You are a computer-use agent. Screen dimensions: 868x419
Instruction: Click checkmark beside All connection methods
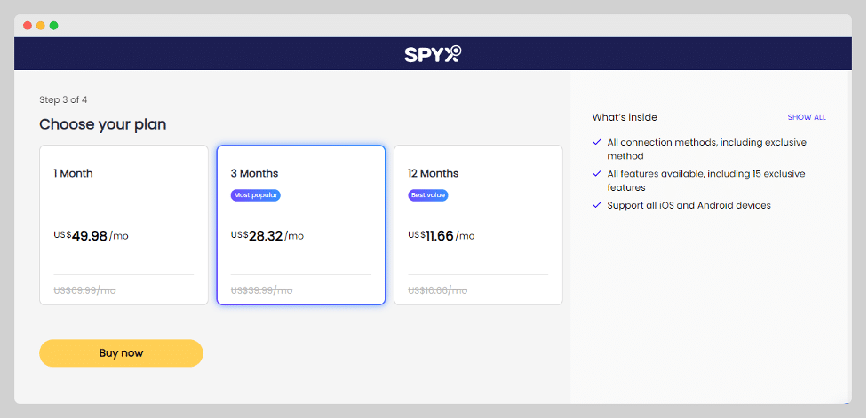597,142
